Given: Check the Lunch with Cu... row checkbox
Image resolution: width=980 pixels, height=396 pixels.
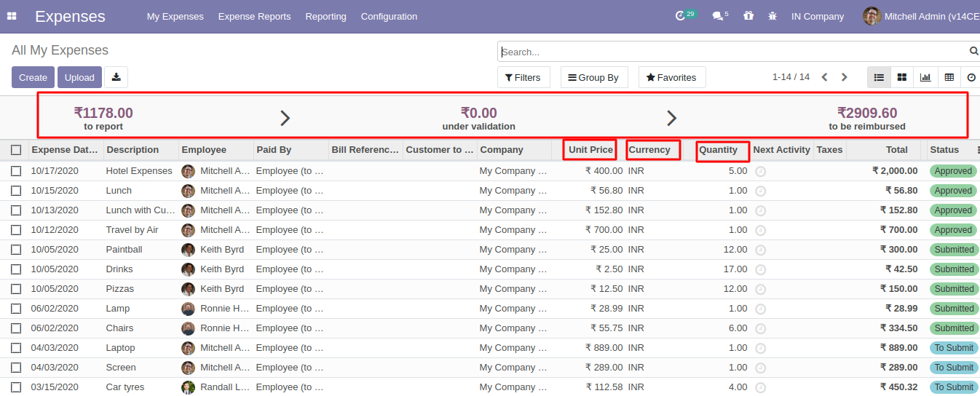Looking at the screenshot, I should [16, 210].
